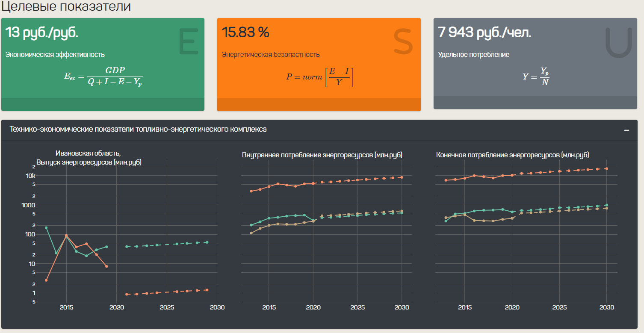The width and height of the screenshot is (644, 333).
Task: Click the large S icon on orange card
Action: pos(403,42)
